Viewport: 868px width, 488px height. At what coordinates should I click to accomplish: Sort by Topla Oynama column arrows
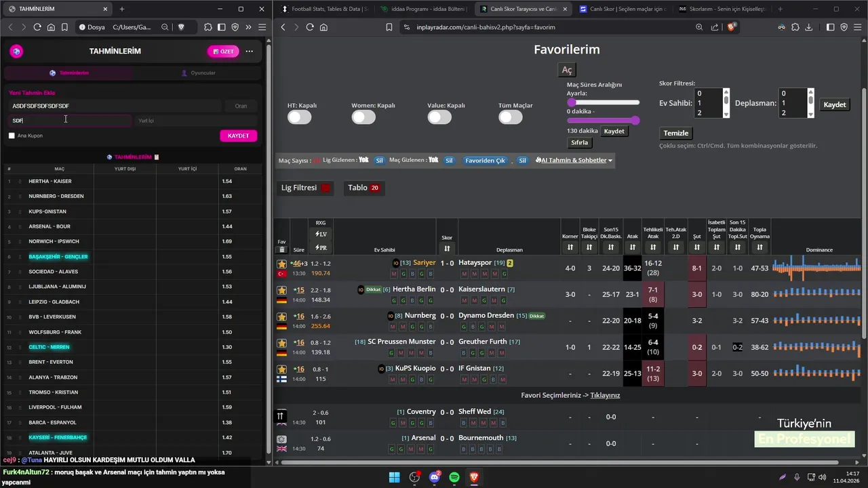(759, 248)
